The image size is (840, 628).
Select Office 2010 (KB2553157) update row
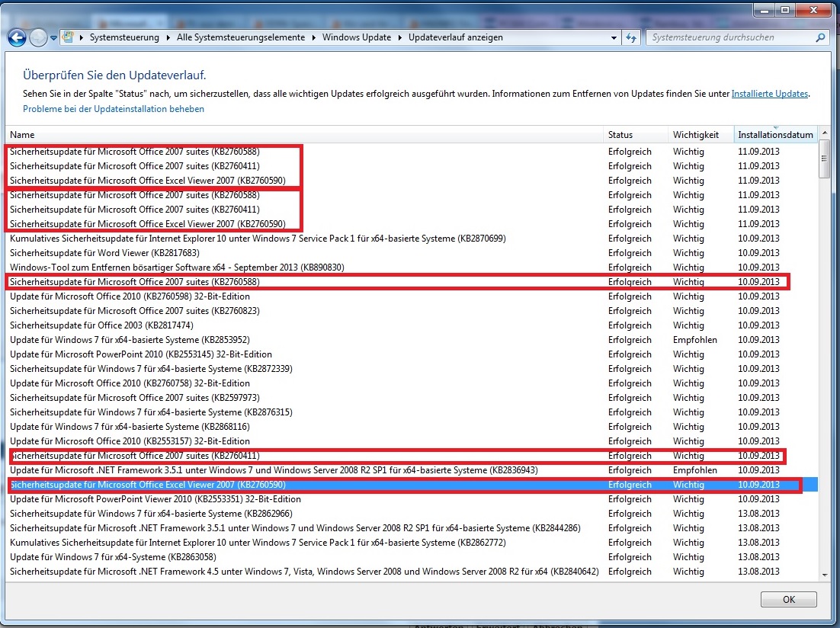tap(412, 441)
